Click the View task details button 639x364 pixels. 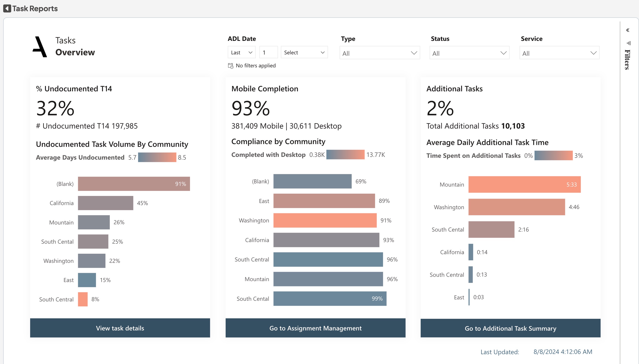(120, 328)
